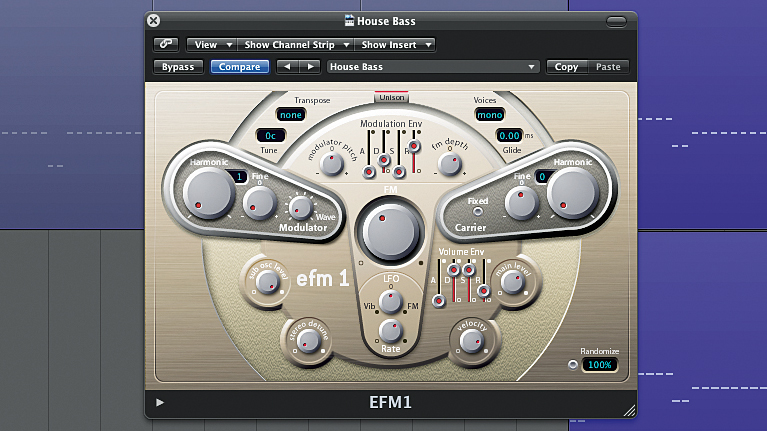This screenshot has width=767, height=431.
Task: Click the pill button in title bar
Action: [616, 21]
